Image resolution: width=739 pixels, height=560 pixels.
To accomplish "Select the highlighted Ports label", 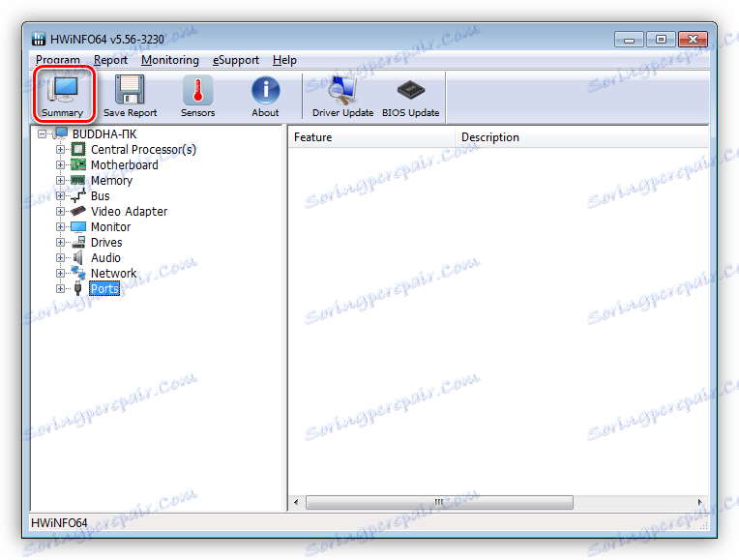I will pyautogui.click(x=104, y=288).
